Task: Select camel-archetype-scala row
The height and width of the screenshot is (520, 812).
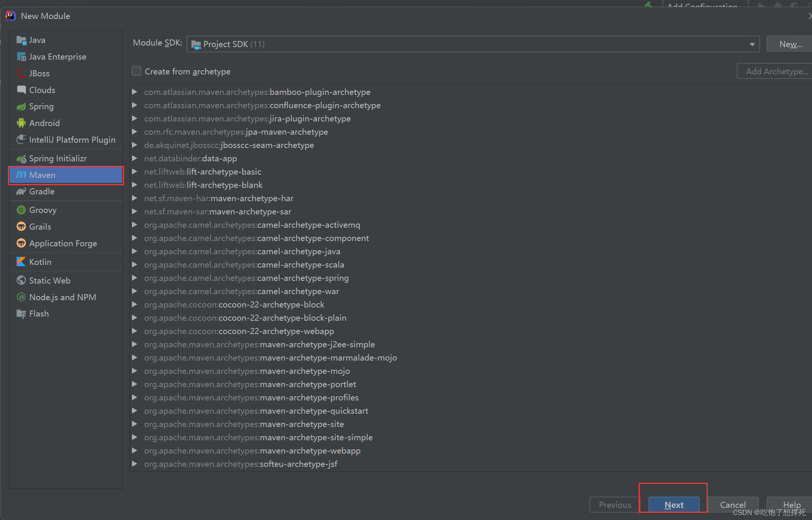Action: (x=471, y=265)
